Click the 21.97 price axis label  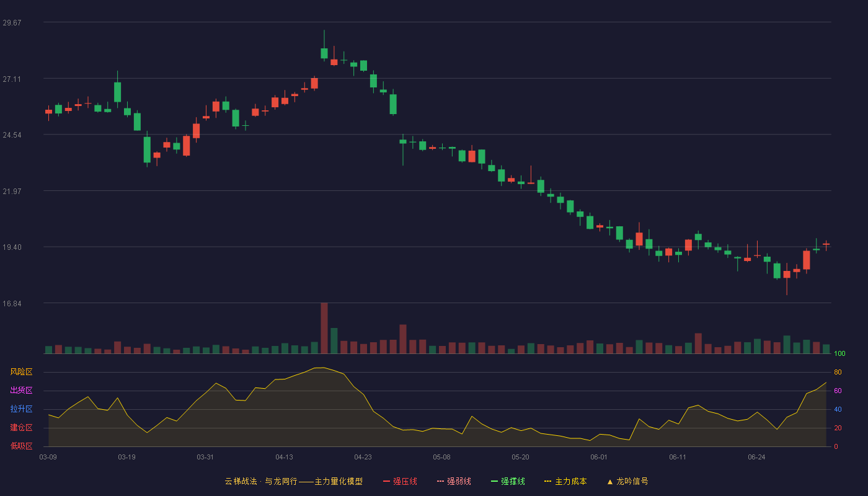pos(12,191)
